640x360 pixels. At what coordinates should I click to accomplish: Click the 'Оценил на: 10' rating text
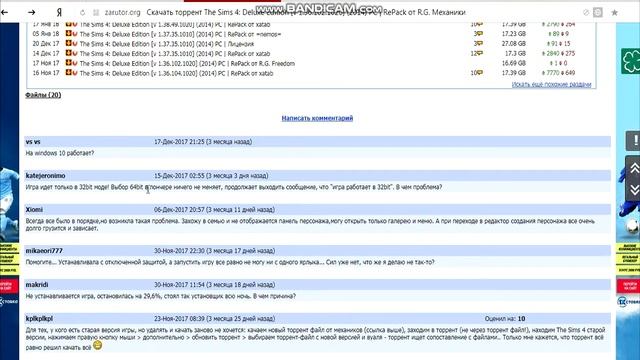point(505,319)
